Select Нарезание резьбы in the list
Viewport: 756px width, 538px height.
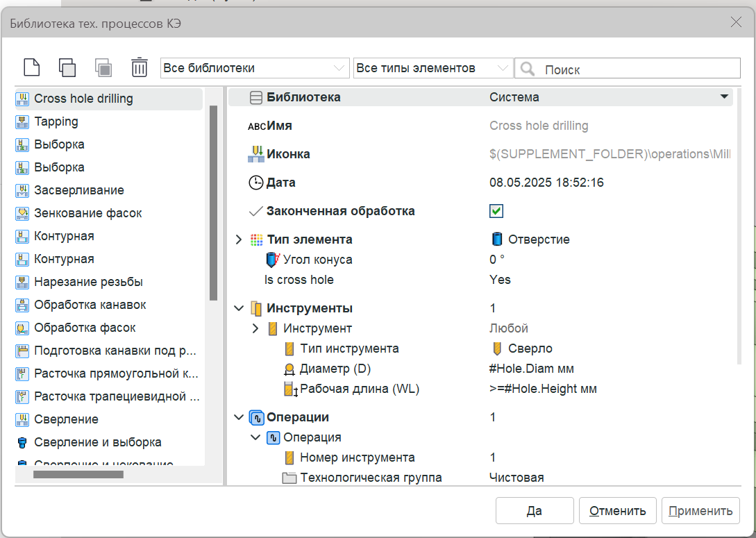88,282
